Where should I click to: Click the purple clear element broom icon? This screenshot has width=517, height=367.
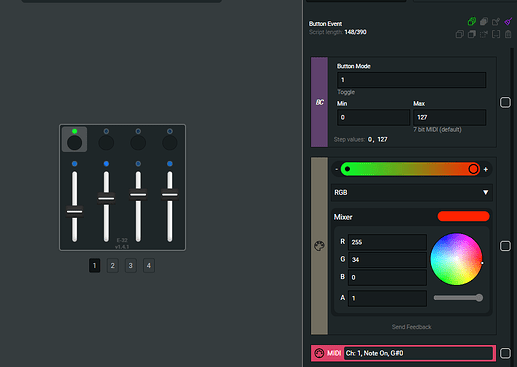pyautogui.click(x=508, y=22)
